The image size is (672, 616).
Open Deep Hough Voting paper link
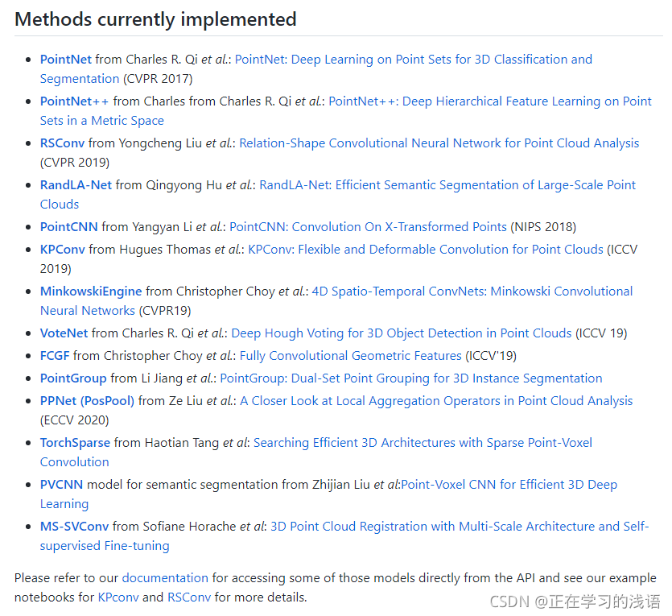click(402, 333)
